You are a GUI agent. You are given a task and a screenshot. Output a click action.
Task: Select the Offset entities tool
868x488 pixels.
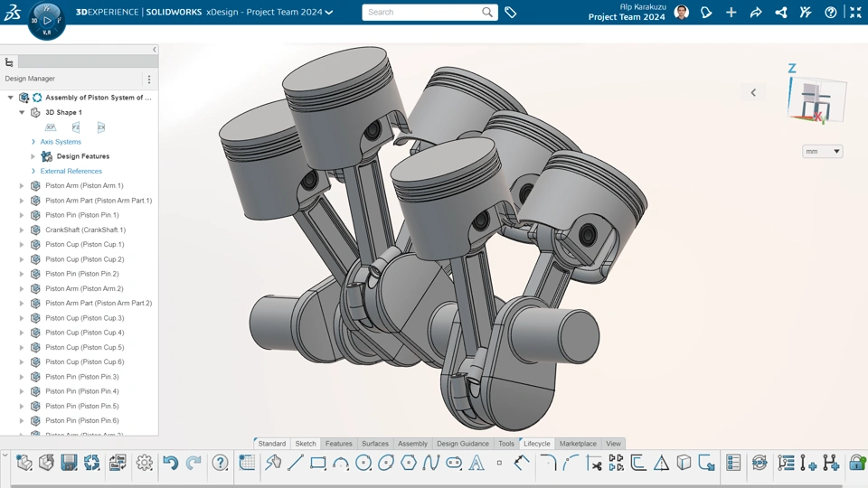[x=638, y=463]
